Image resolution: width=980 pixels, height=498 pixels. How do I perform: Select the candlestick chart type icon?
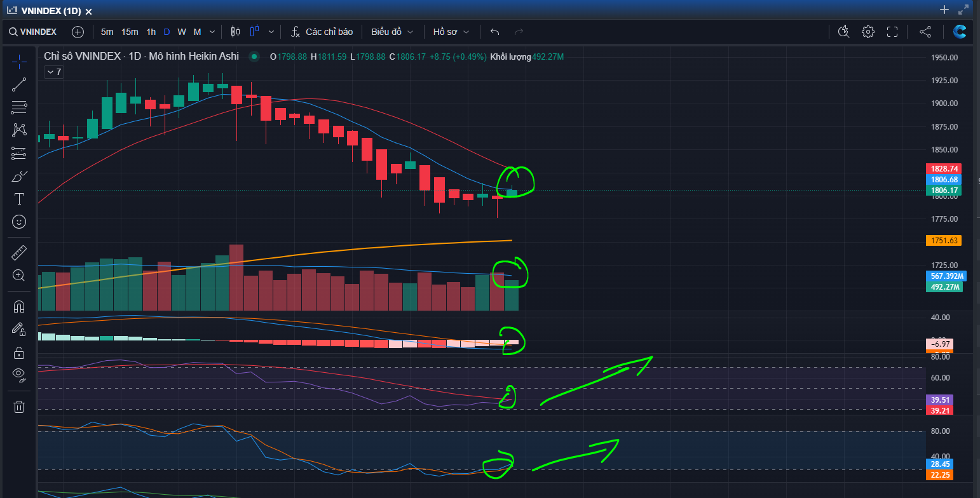tap(236, 32)
